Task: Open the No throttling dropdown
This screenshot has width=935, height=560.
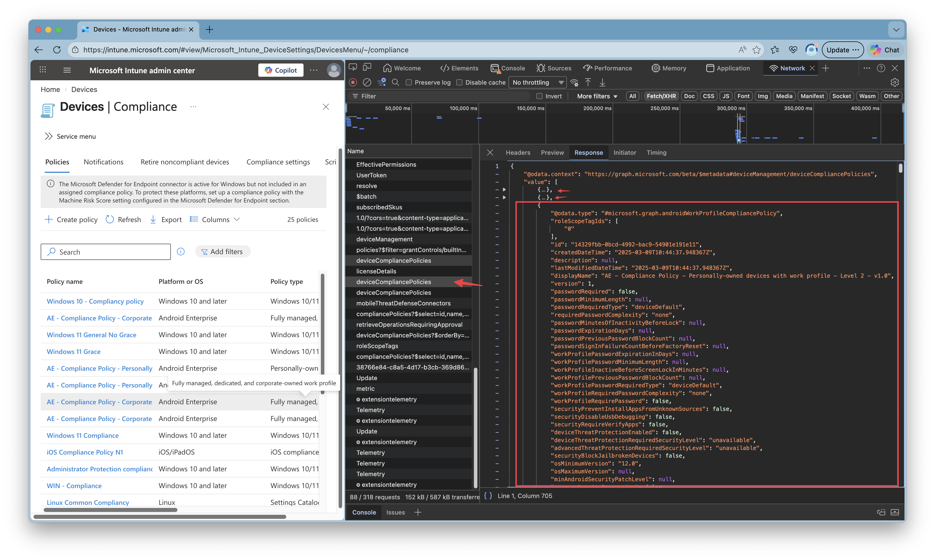Action: tap(537, 82)
